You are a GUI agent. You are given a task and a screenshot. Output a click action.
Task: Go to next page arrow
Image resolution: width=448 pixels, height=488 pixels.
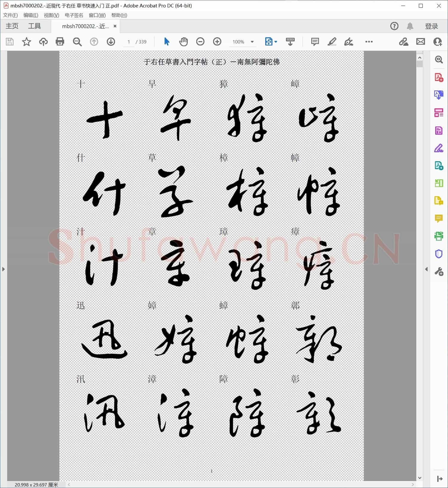(111, 42)
